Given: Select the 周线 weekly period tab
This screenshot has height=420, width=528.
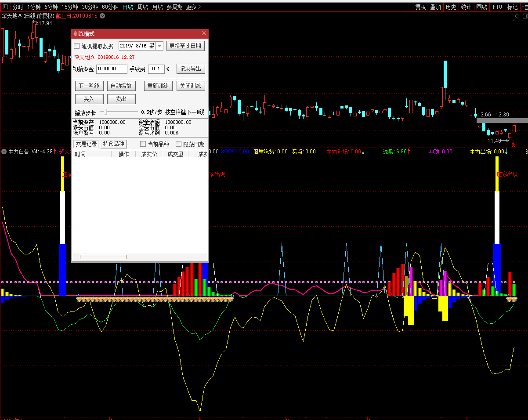Looking at the screenshot, I should click(x=142, y=7).
